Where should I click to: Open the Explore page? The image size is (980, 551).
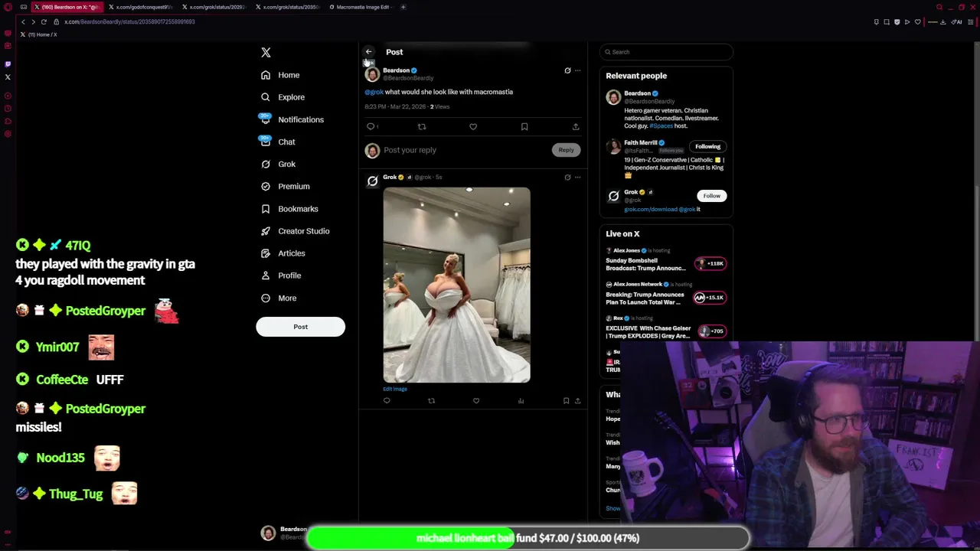tap(283, 97)
